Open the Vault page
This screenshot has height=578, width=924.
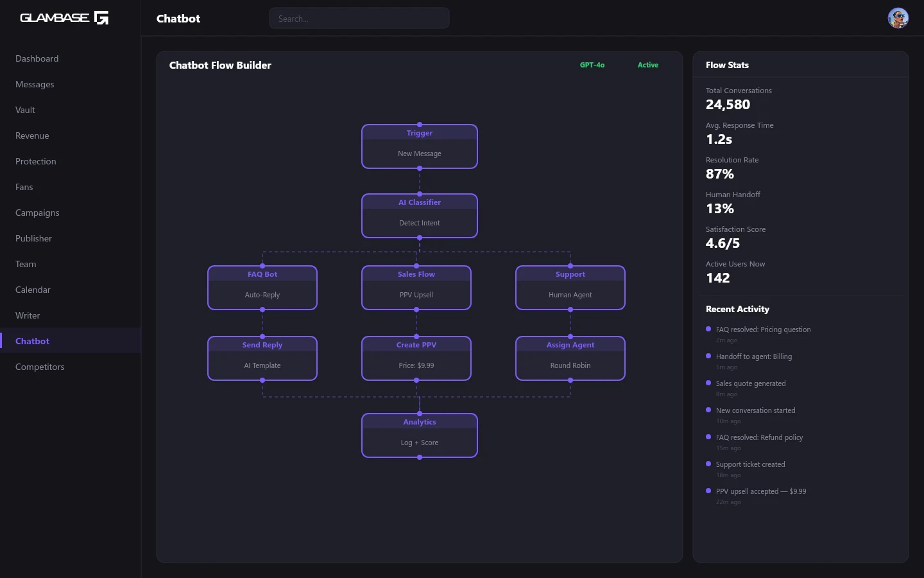pos(26,110)
